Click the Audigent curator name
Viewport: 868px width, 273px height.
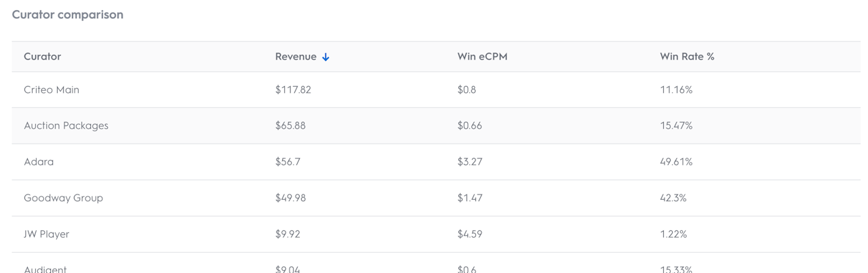click(x=45, y=269)
